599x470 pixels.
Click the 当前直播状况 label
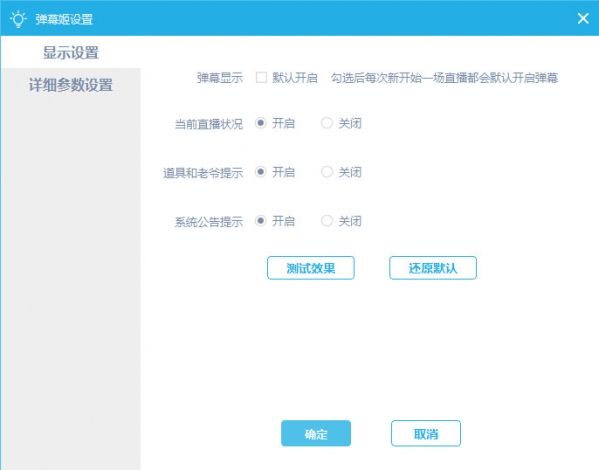pos(209,124)
